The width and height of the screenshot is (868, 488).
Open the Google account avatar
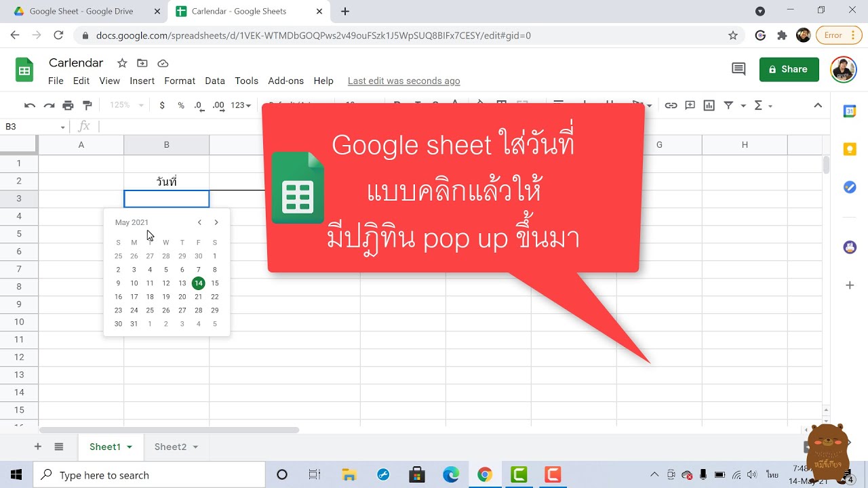tap(844, 69)
